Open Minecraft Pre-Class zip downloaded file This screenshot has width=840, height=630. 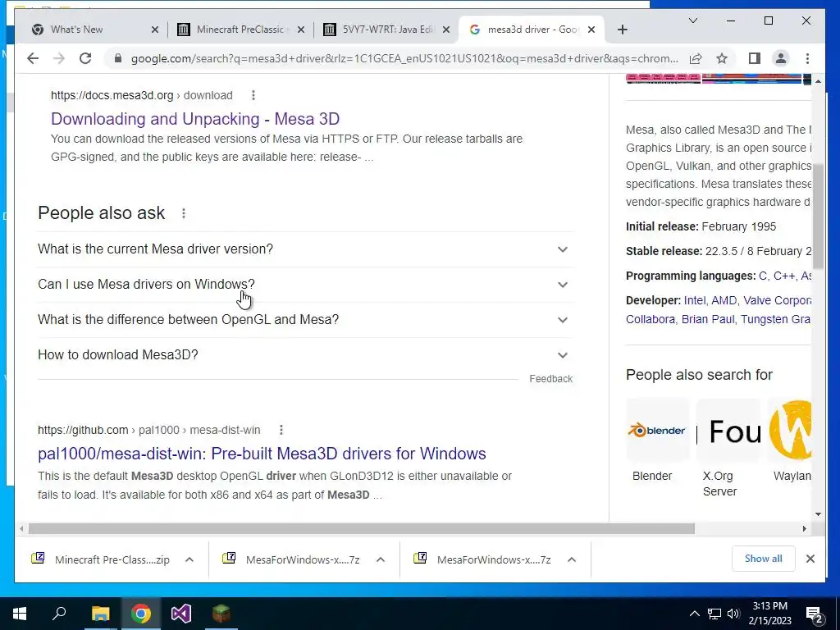point(102,559)
